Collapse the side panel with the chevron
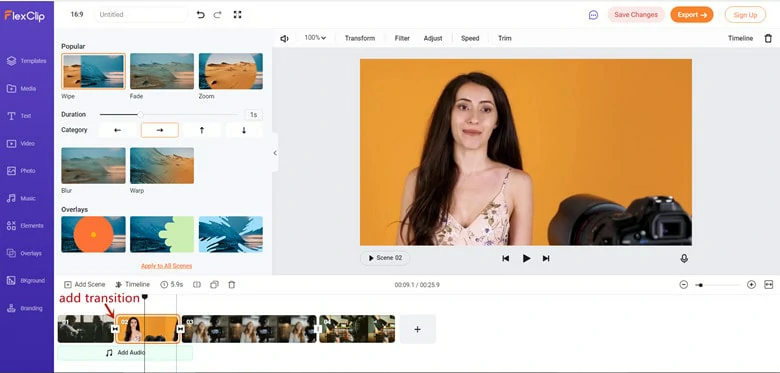 (x=275, y=153)
